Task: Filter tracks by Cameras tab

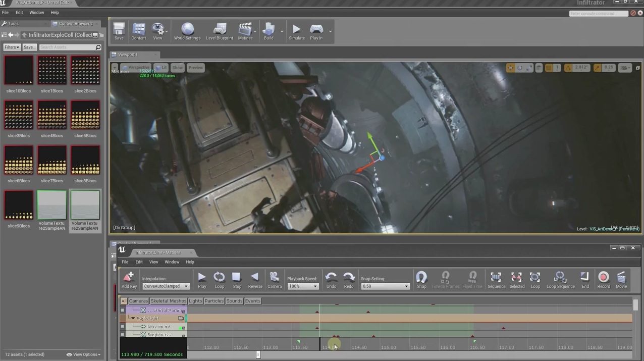Action: point(138,301)
